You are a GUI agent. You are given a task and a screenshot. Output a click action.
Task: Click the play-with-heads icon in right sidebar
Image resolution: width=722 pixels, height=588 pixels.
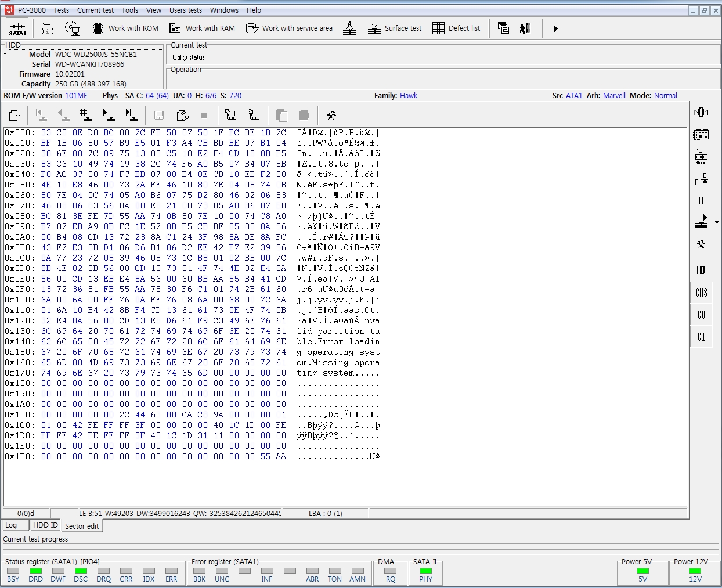[x=701, y=222]
